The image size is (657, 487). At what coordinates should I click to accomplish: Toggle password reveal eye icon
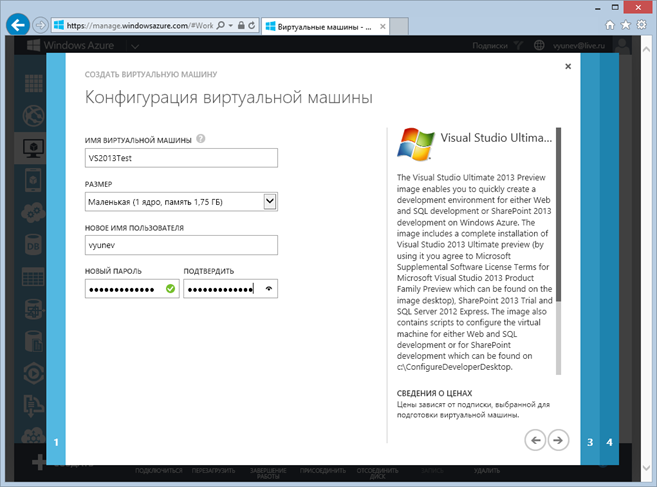point(269,289)
